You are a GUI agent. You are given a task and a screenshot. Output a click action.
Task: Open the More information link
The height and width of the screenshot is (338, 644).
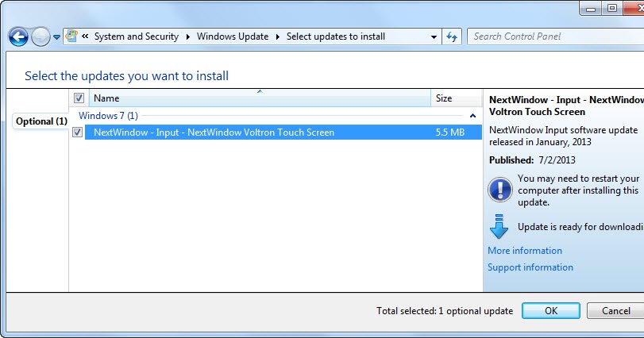[x=524, y=251]
